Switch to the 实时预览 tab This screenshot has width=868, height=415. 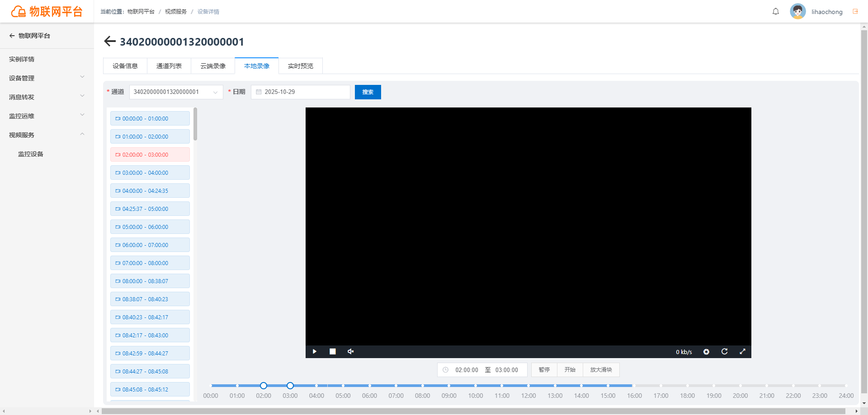[301, 66]
